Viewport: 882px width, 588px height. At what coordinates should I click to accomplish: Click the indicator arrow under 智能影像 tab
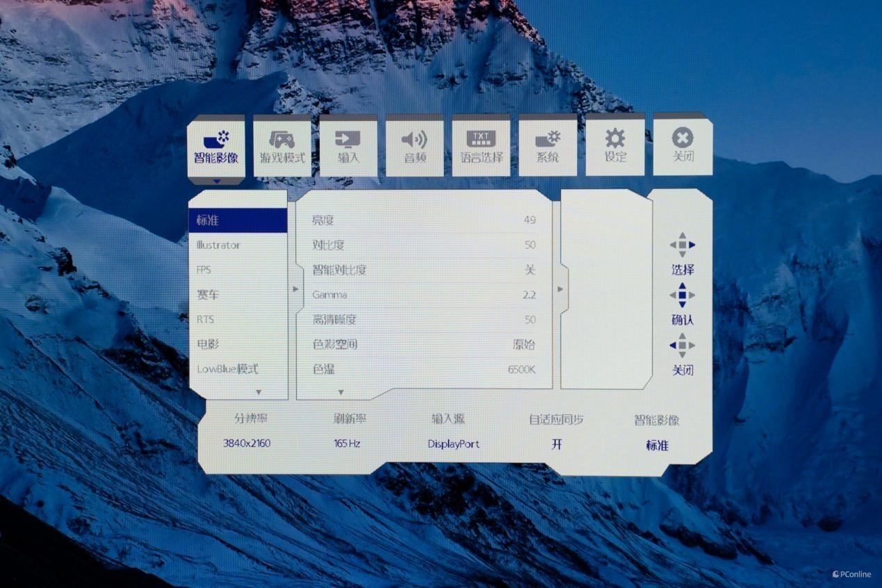[x=216, y=181]
